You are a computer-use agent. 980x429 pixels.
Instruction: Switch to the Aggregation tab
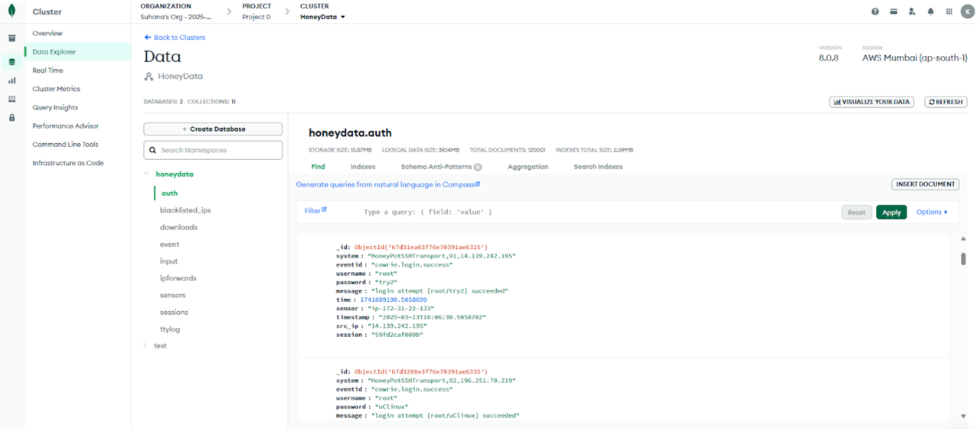click(528, 166)
